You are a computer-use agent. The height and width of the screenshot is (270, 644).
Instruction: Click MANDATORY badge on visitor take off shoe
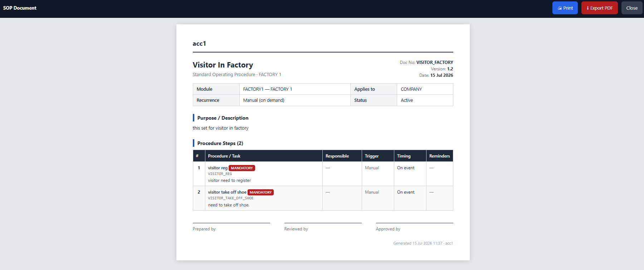pos(260,192)
